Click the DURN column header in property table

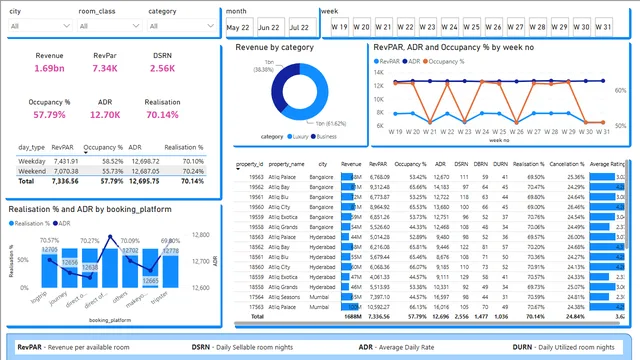click(x=500, y=164)
